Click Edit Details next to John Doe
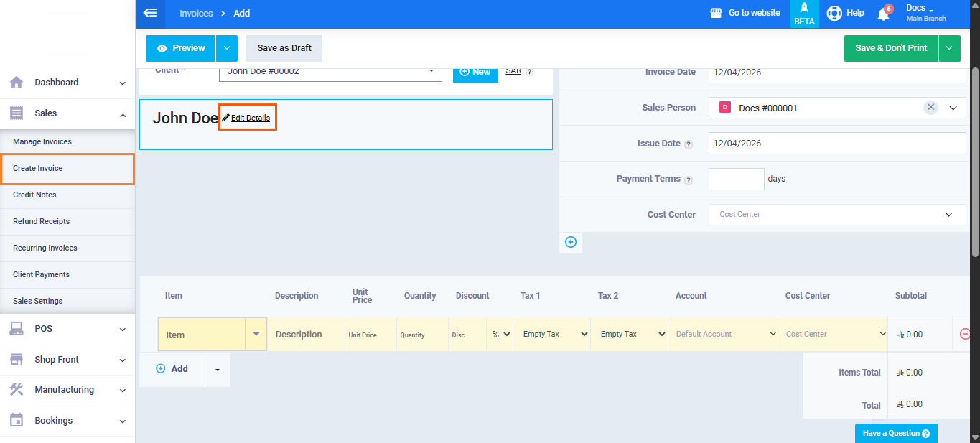This screenshot has height=443, width=980. (247, 118)
